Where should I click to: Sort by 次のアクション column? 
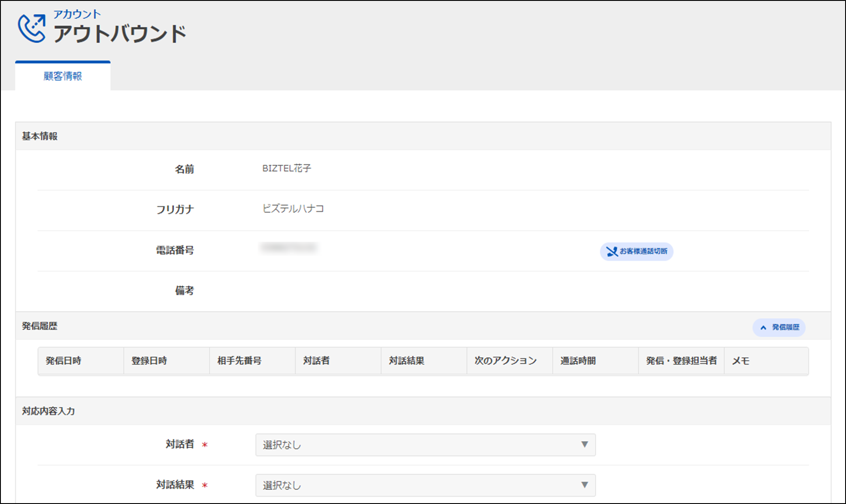point(505,361)
